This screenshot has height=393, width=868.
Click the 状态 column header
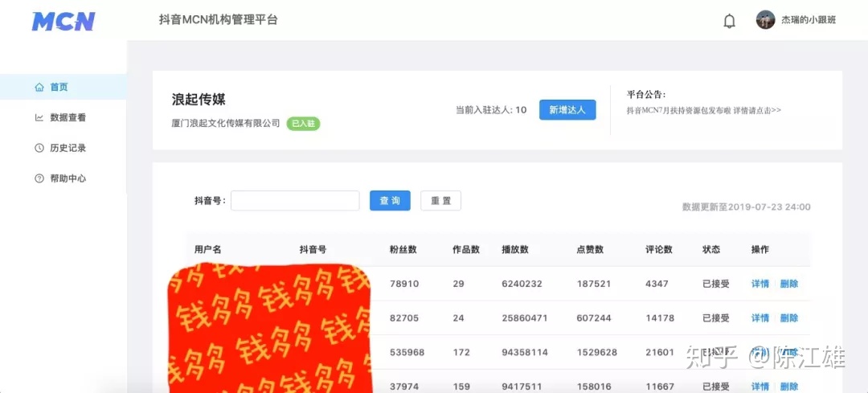711,250
